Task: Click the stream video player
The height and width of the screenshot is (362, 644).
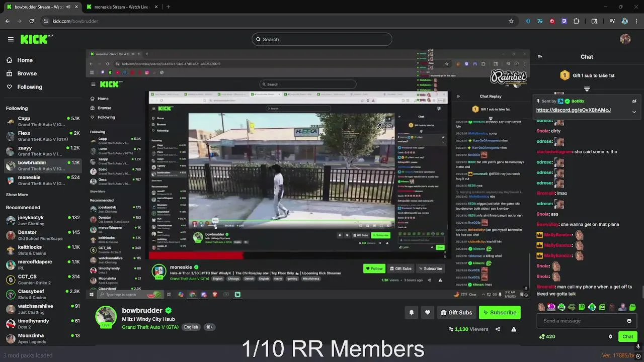Action: pos(308,175)
